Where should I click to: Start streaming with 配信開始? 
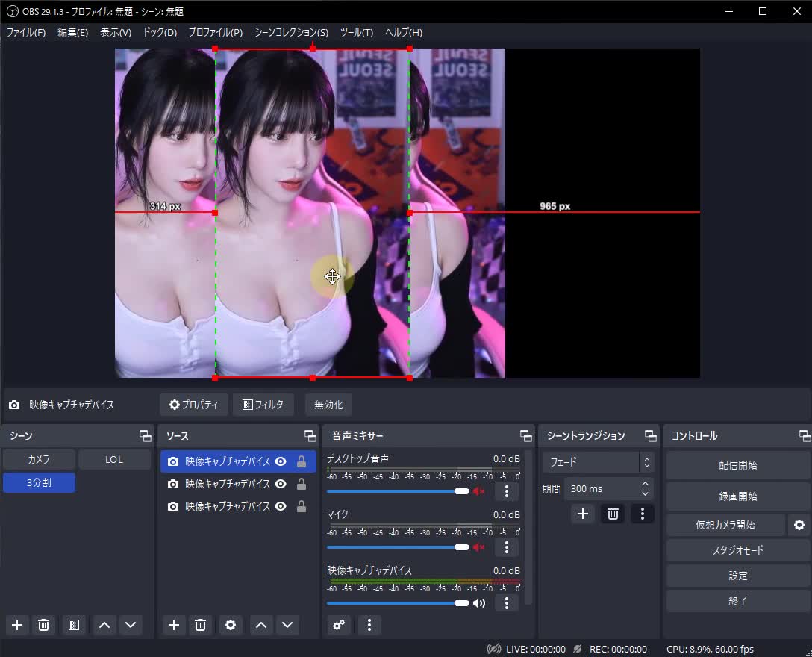(737, 464)
